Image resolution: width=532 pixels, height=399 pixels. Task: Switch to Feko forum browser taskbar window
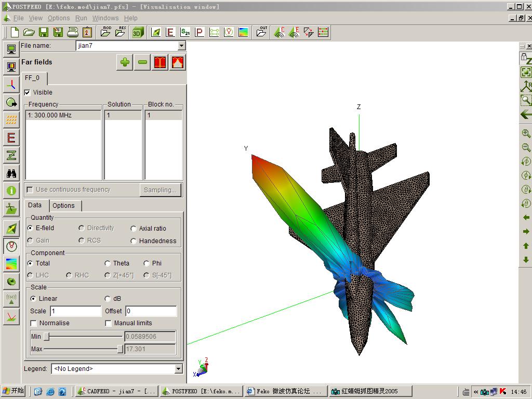click(x=286, y=391)
